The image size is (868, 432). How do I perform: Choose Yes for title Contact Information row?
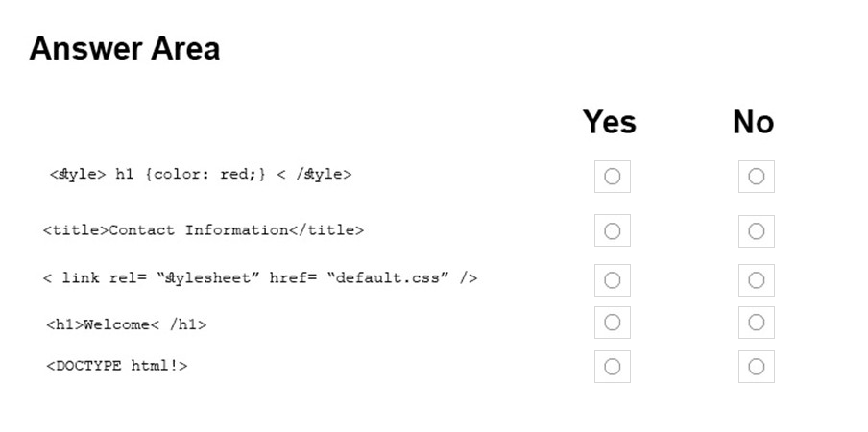[x=612, y=230]
